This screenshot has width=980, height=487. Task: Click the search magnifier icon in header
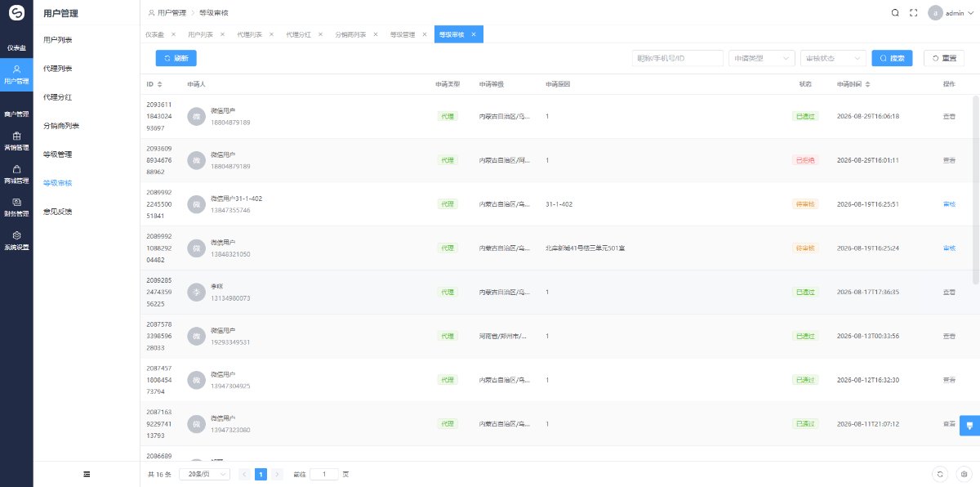[895, 13]
